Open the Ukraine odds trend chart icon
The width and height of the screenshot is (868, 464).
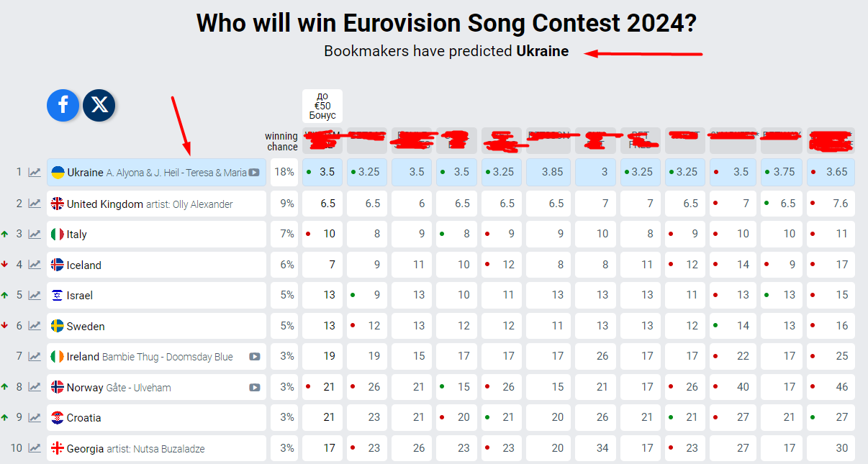(35, 172)
